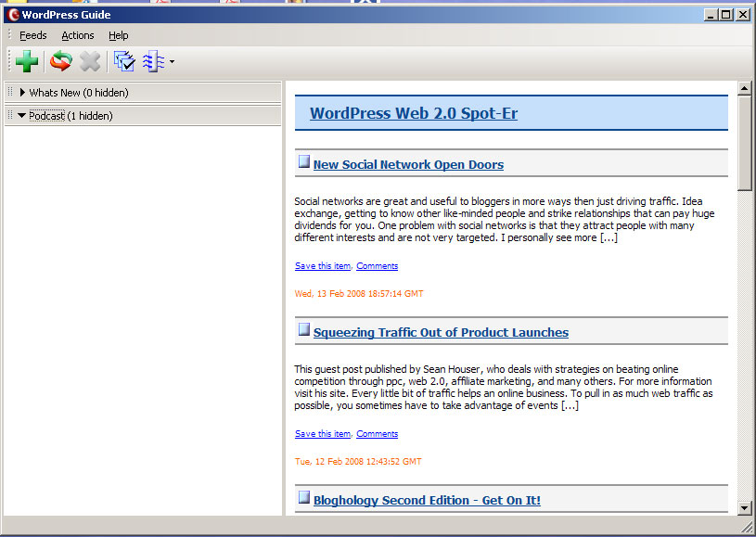
Task: Click the date Tue, 12 Feb 2008 12:43:52 GMT
Action: pyautogui.click(x=358, y=461)
